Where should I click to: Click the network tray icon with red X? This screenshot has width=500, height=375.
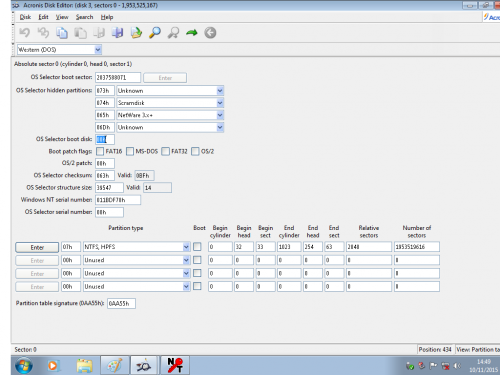click(445, 366)
